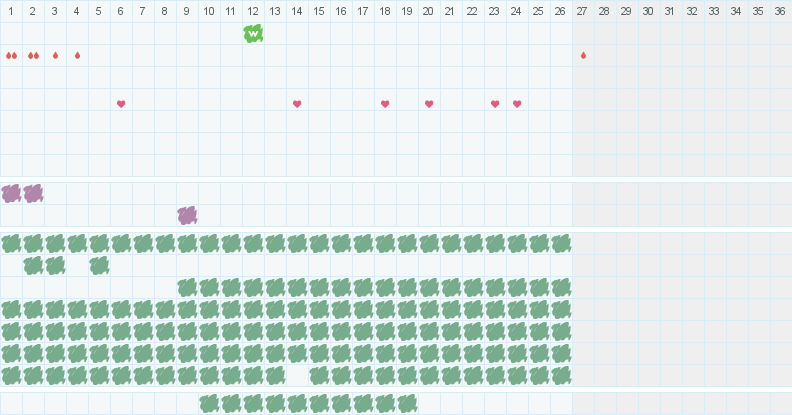Image resolution: width=792 pixels, height=415 pixels.
Task: Click the double red drops on day 1
Action: (x=11, y=55)
